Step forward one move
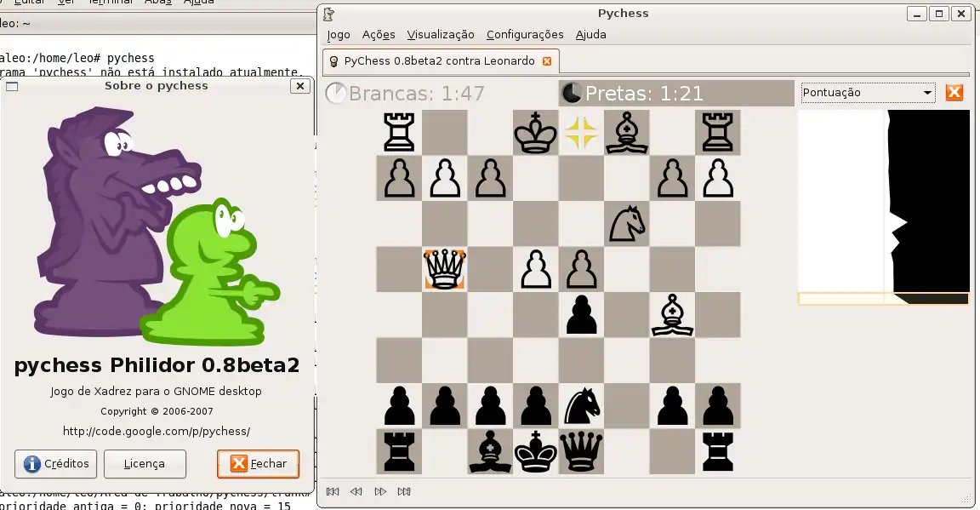The height and width of the screenshot is (510, 980). point(380,491)
